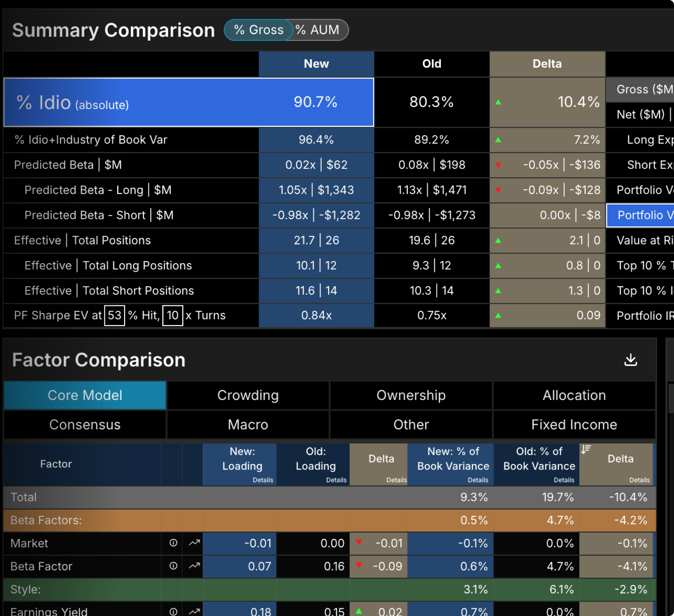Open the Other tab
This screenshot has height=616, width=674.
coord(411,425)
